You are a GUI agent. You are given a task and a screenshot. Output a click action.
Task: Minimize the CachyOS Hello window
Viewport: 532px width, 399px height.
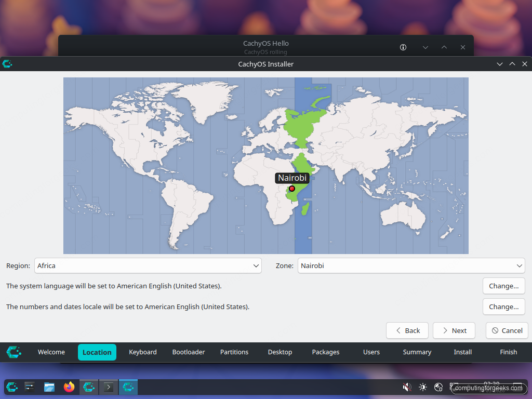point(425,47)
